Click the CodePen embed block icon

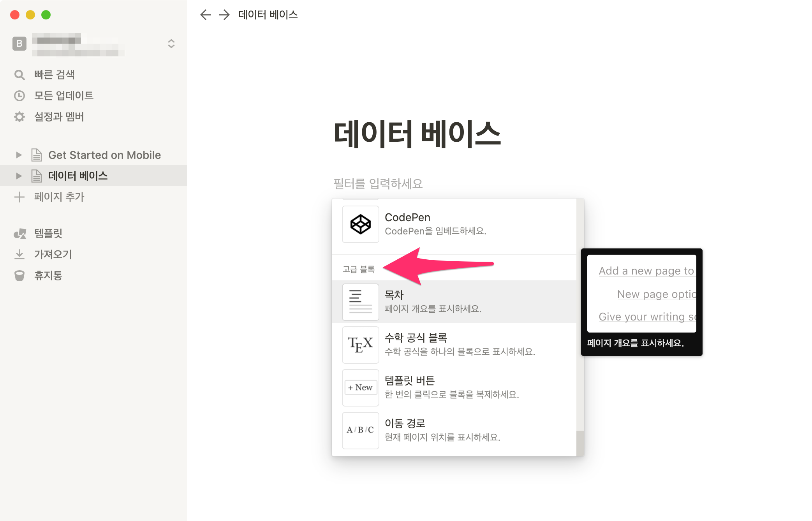coord(360,224)
